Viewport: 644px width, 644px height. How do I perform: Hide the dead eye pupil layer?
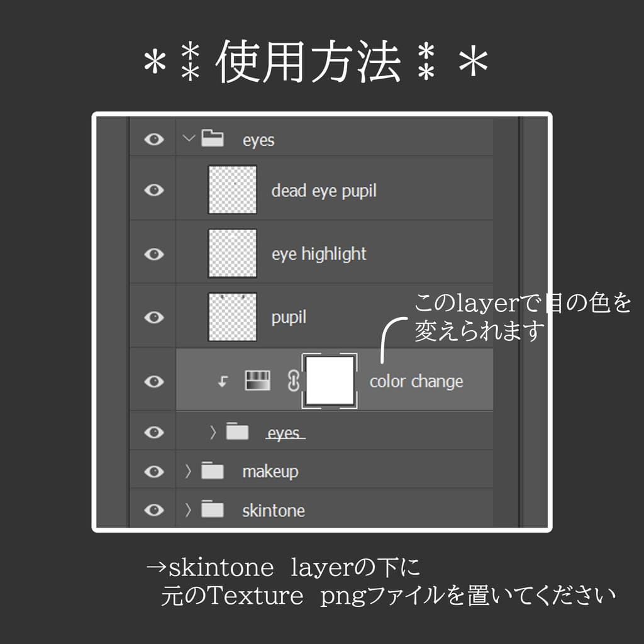click(152, 190)
